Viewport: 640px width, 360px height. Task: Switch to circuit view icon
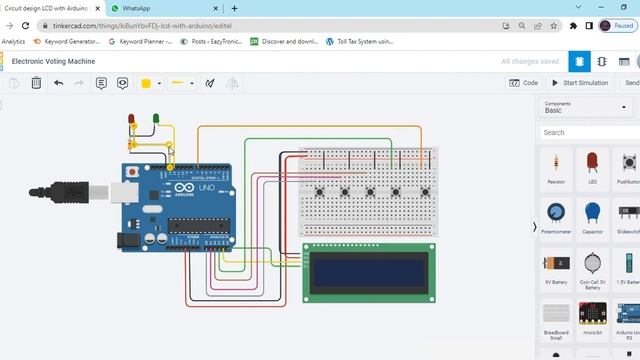pyautogui.click(x=579, y=62)
